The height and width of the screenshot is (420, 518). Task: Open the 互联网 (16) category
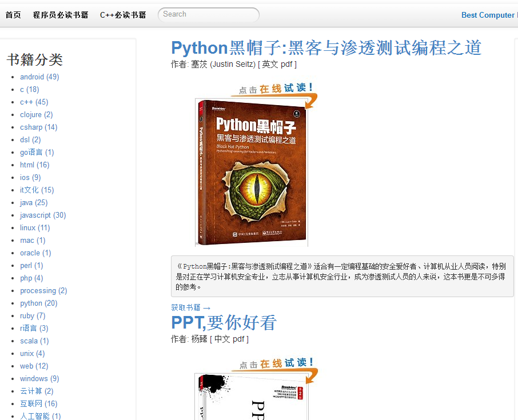coord(39,403)
